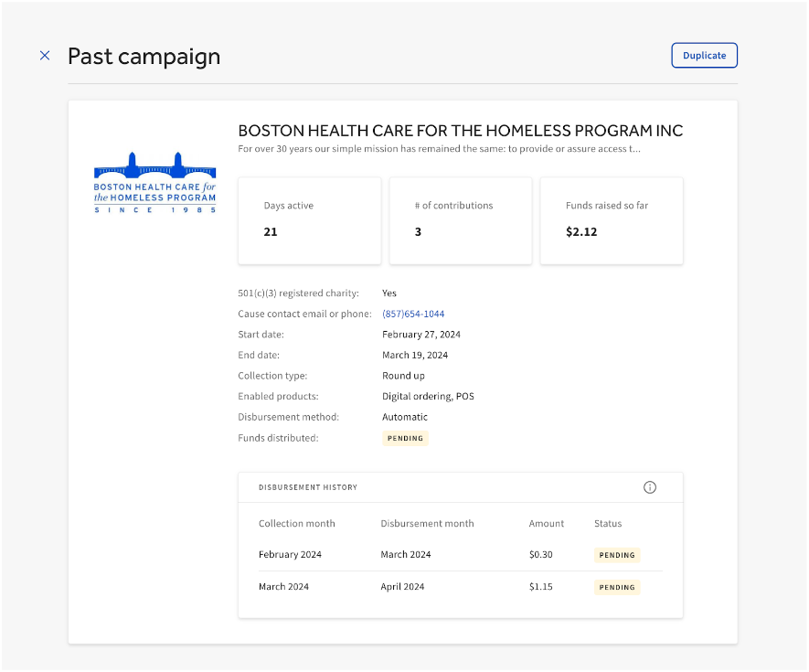Click the Status column header
The height and width of the screenshot is (672, 809).
point(608,524)
